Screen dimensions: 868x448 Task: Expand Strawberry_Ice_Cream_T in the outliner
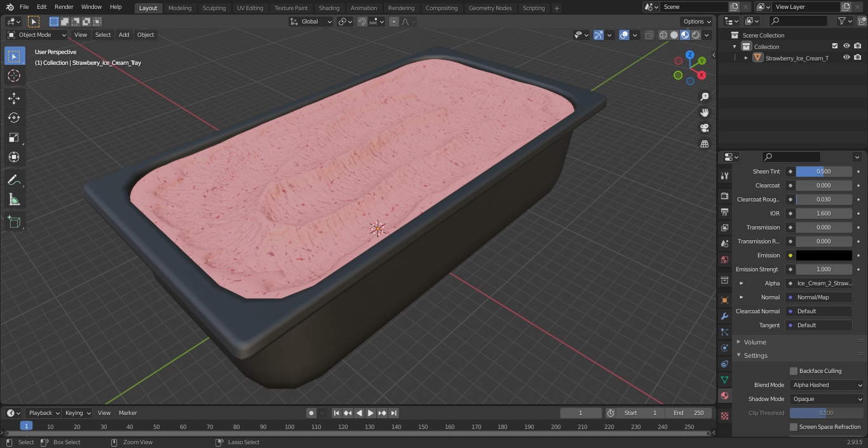[x=746, y=58]
